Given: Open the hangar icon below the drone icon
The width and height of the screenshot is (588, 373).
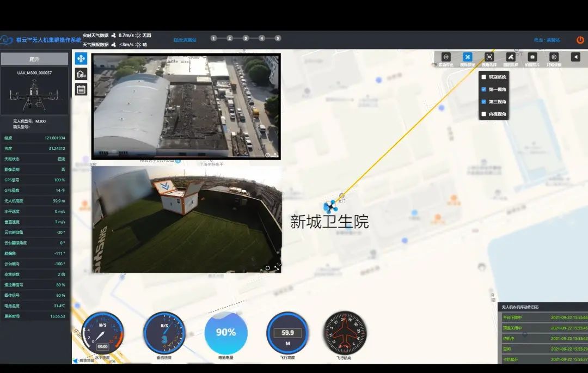Looking at the screenshot, I should 81,74.
